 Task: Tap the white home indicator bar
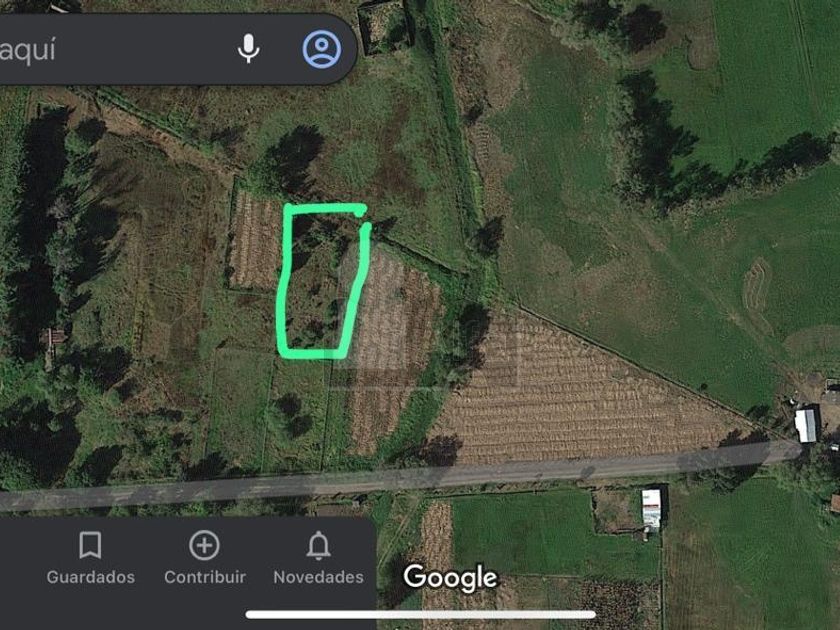tap(421, 614)
